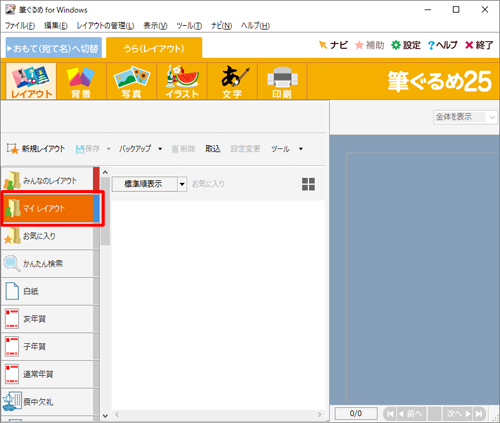Go to first page in preview
Screen dimensions: 500x423
pos(390,414)
